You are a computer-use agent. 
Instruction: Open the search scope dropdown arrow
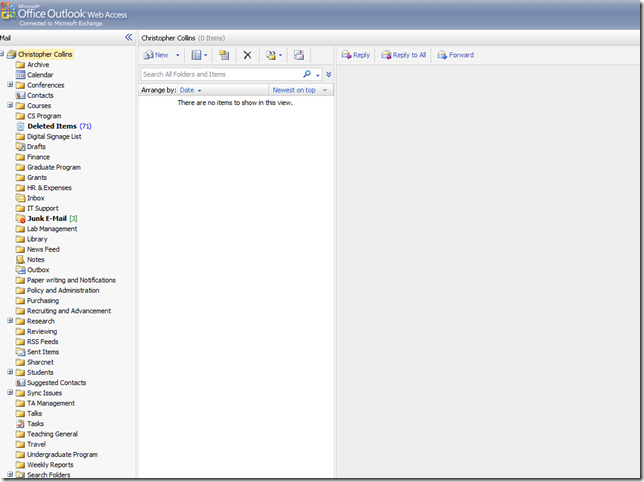click(317, 75)
